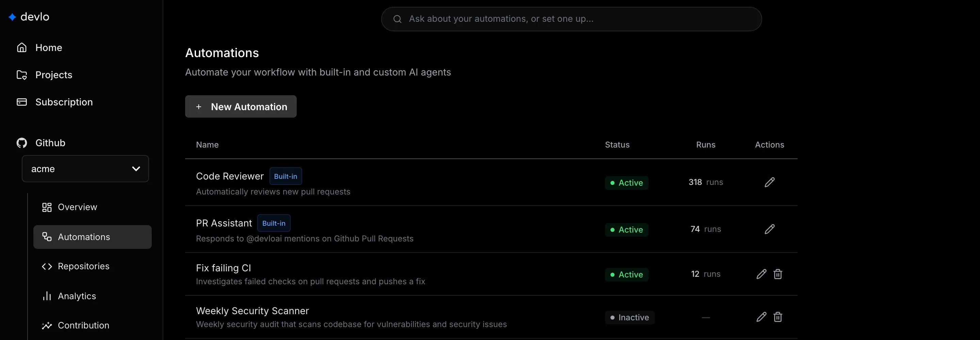Click the Name column header
The width and height of the screenshot is (980, 340).
[x=207, y=145]
